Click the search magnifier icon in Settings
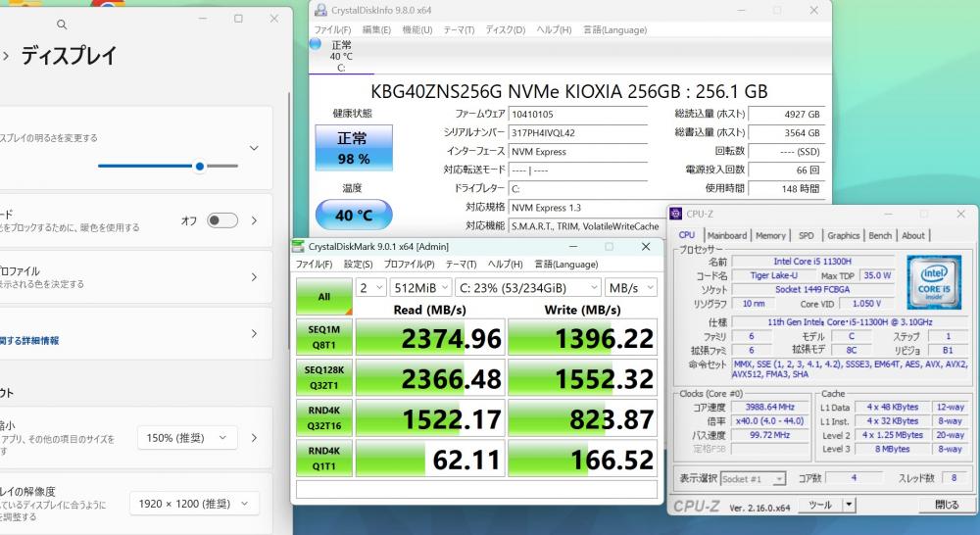 (x=61, y=24)
